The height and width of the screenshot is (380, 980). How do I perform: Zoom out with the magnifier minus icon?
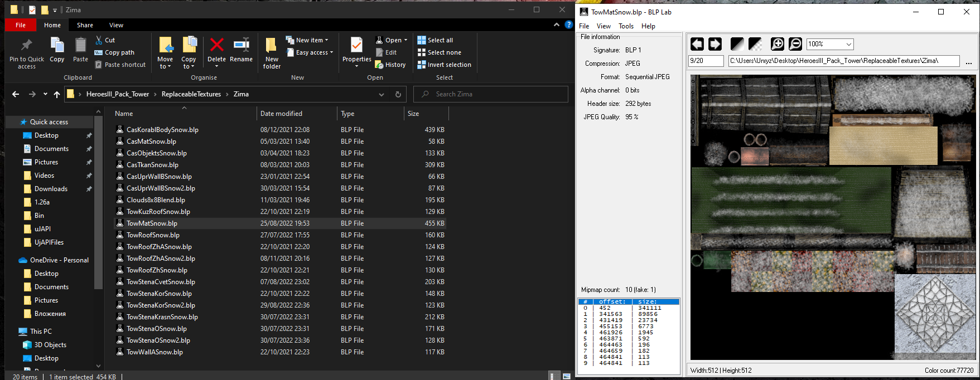click(x=795, y=44)
